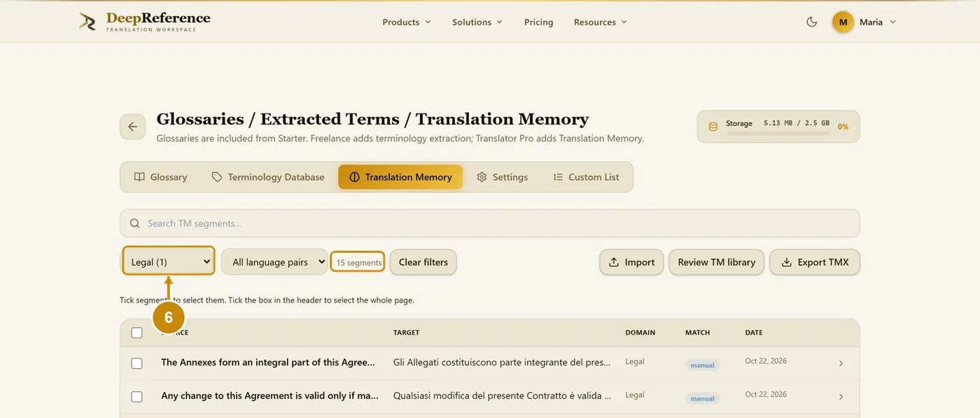This screenshot has height=418, width=980.
Task: Click the DATE column header
Action: (x=754, y=333)
